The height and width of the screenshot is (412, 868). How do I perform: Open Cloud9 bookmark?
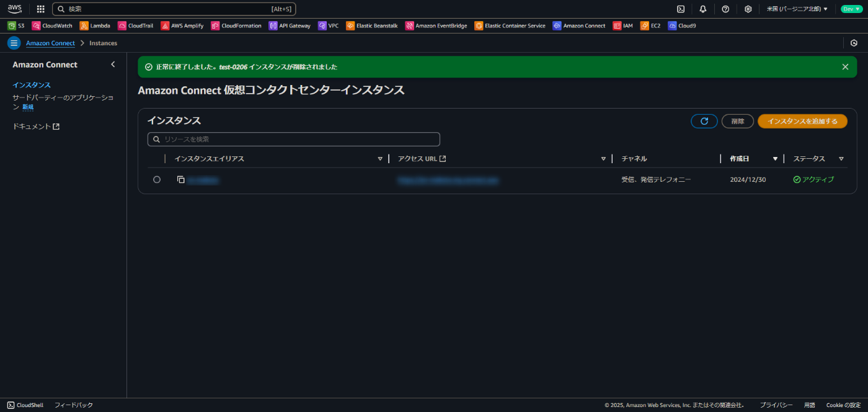coord(682,26)
